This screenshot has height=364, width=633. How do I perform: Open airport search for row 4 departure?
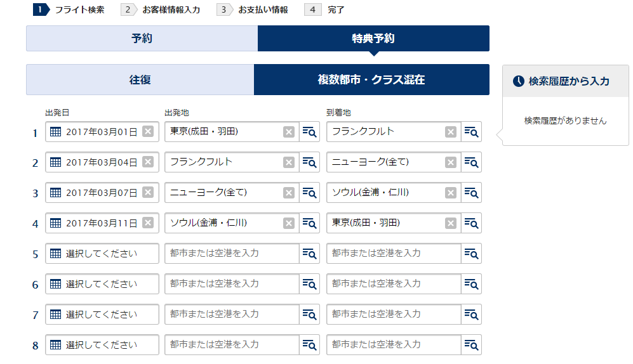pyautogui.click(x=309, y=223)
